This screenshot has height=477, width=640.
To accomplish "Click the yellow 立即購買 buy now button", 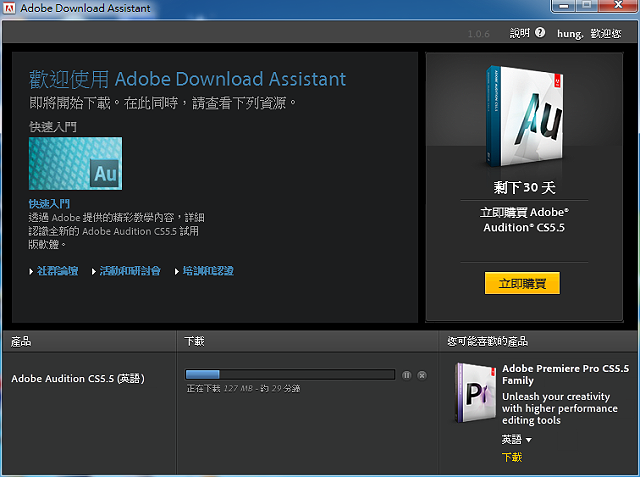I will (x=522, y=283).
